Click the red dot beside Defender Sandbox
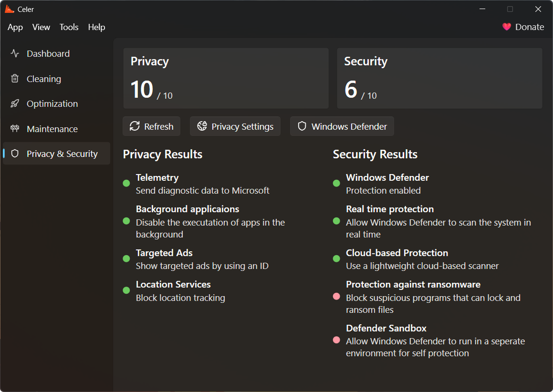 (x=336, y=340)
